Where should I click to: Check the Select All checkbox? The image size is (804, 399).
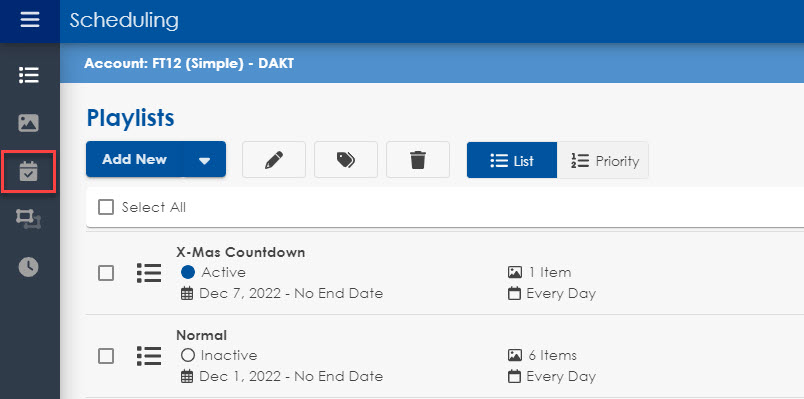(x=106, y=207)
